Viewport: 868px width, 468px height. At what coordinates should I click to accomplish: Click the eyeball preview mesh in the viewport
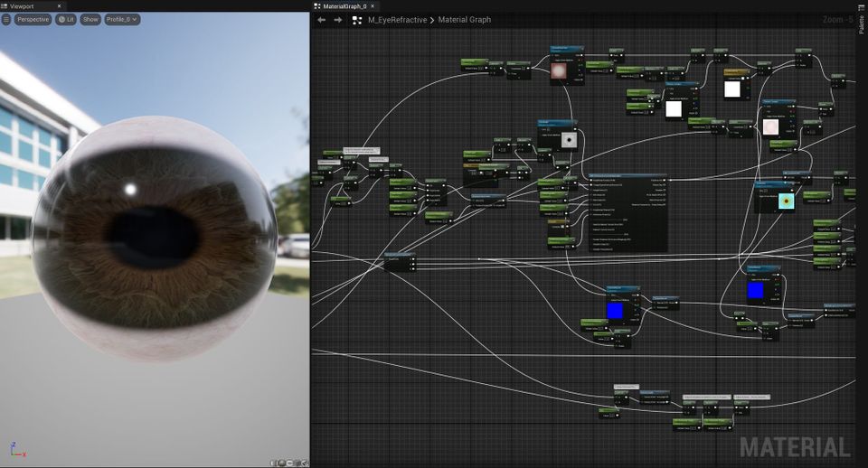154,235
